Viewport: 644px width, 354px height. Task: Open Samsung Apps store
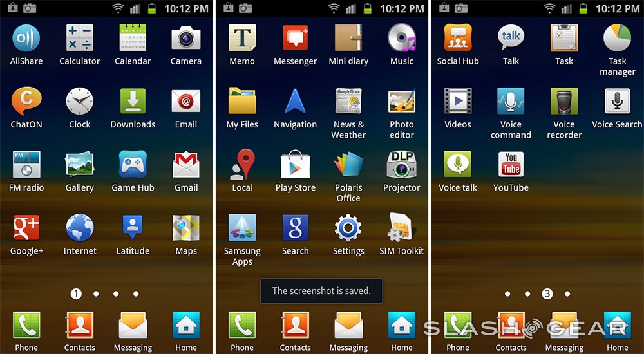[242, 227]
